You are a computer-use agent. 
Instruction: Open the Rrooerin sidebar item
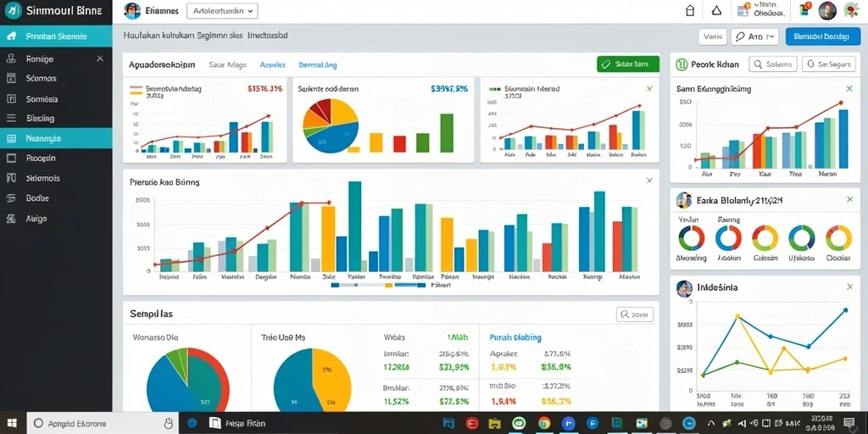56,159
